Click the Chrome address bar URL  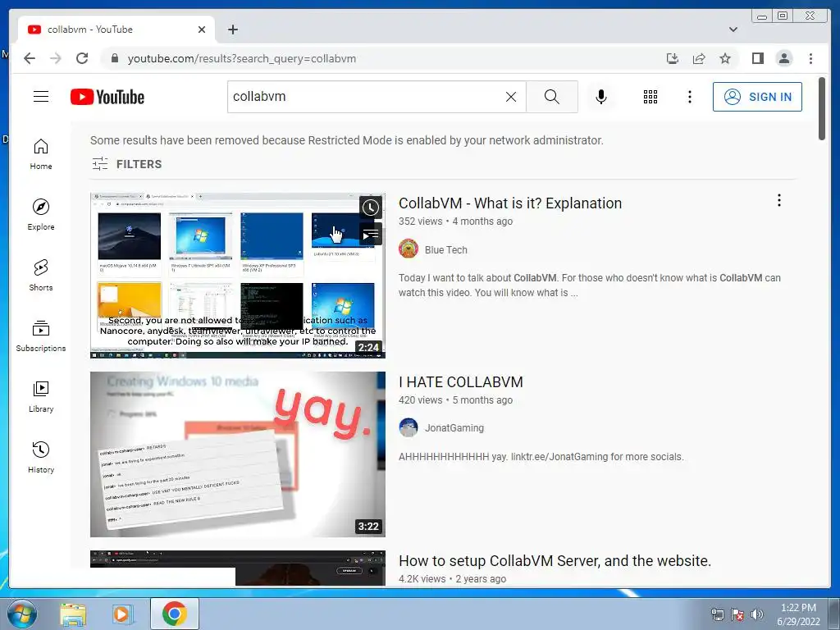pyautogui.click(x=242, y=59)
